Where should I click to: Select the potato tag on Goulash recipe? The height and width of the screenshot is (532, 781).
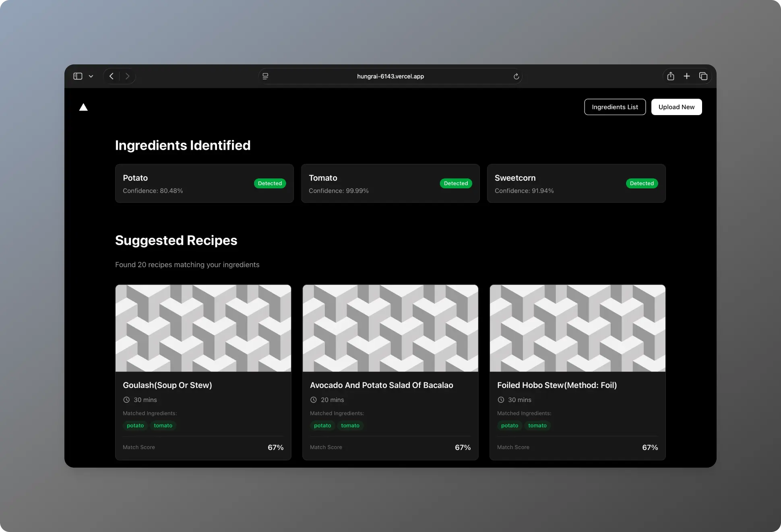tap(135, 425)
